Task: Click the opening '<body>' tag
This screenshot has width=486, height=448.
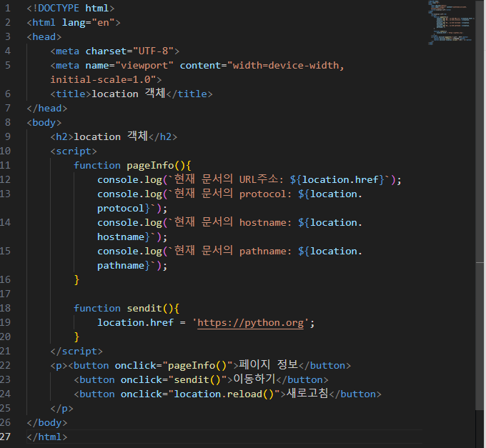Action: (x=44, y=122)
